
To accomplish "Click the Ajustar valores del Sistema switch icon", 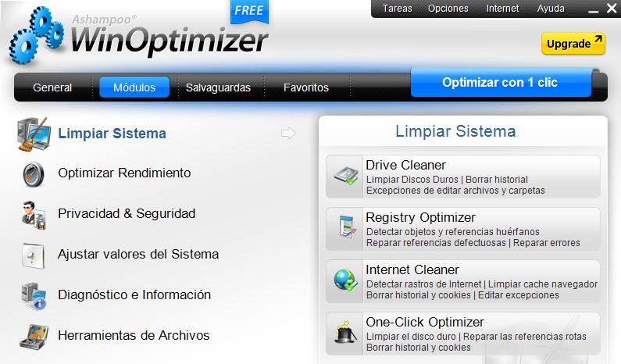I will coord(34,256).
